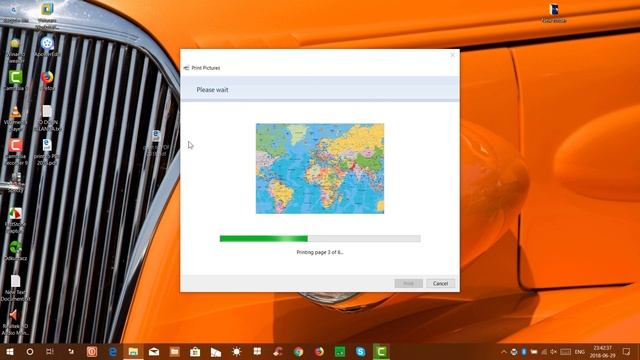Open the green recycling-arrows desktop shortcut
This screenshot has width=640, height=360.
[x=16, y=250]
